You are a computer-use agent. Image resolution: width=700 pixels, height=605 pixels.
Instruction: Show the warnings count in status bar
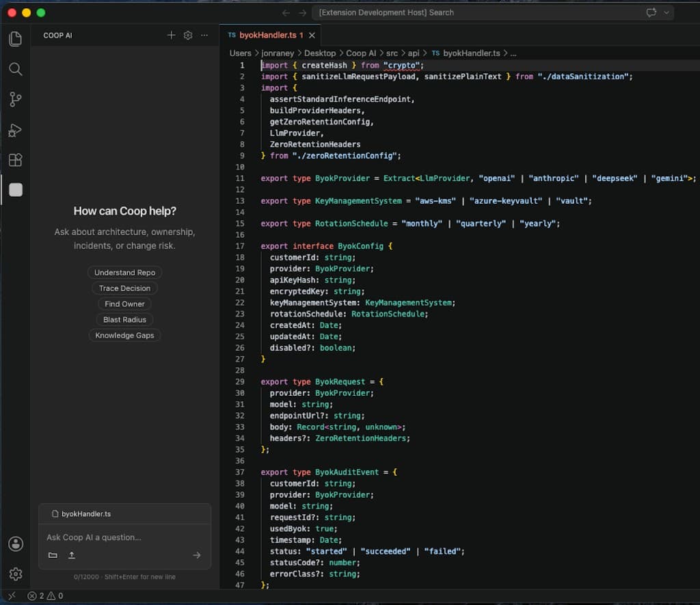tap(55, 595)
